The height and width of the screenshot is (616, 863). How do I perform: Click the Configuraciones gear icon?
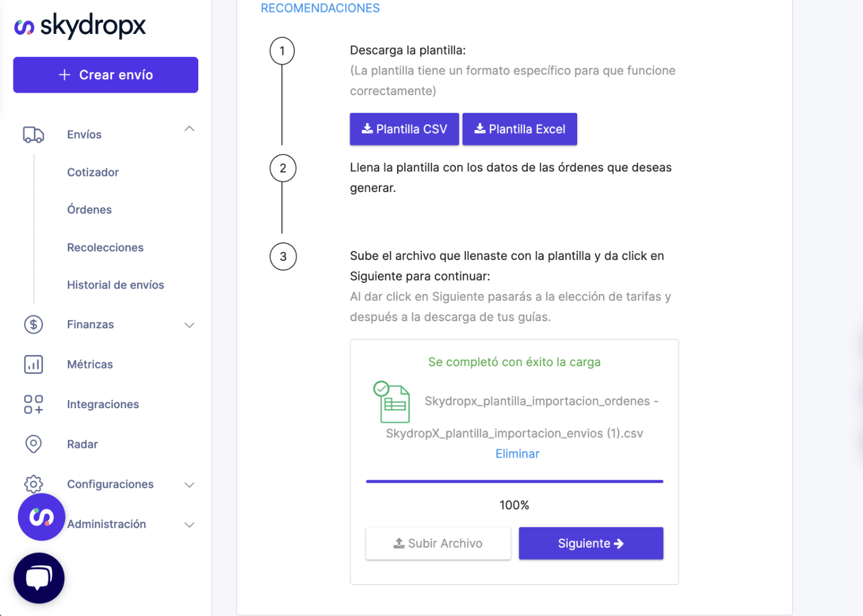tap(33, 483)
